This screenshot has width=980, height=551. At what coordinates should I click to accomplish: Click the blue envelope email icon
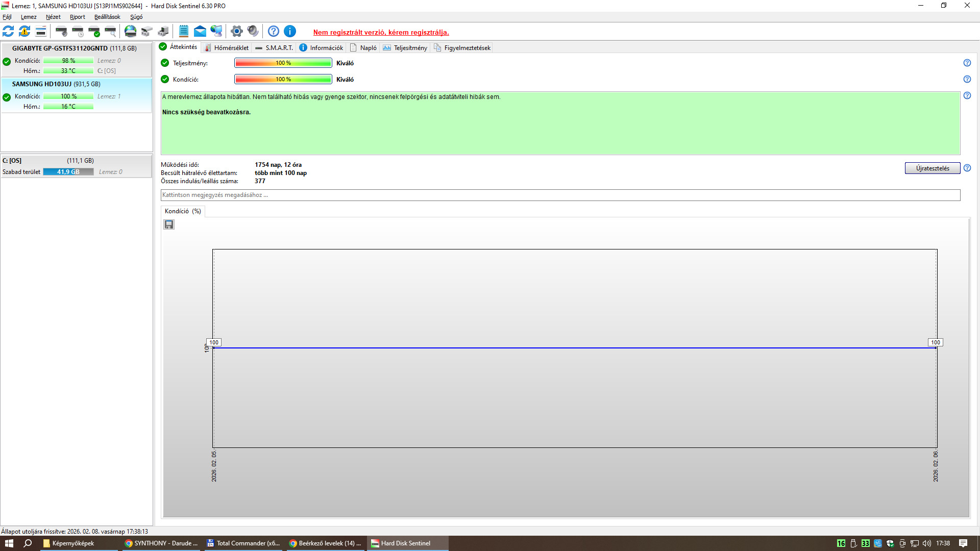(x=200, y=32)
